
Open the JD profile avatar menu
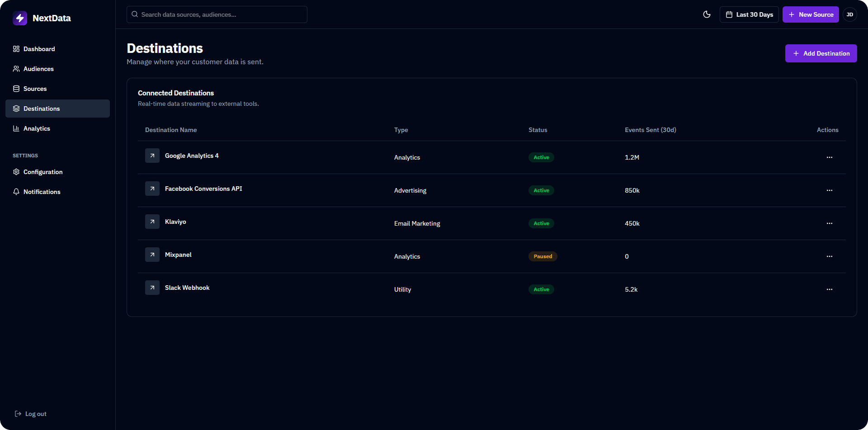click(x=850, y=14)
